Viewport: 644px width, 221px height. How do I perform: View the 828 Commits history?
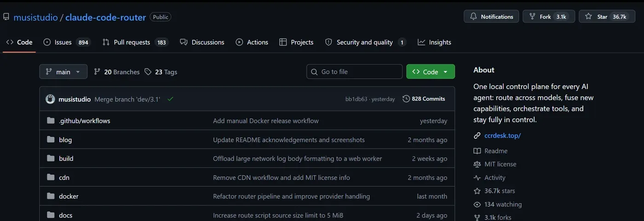tap(424, 99)
